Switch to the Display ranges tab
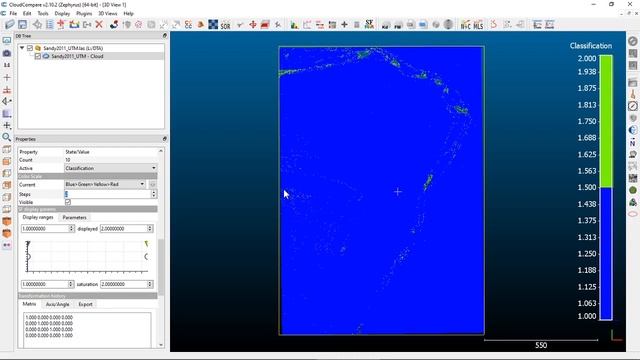The width and height of the screenshot is (640, 360). [38, 217]
